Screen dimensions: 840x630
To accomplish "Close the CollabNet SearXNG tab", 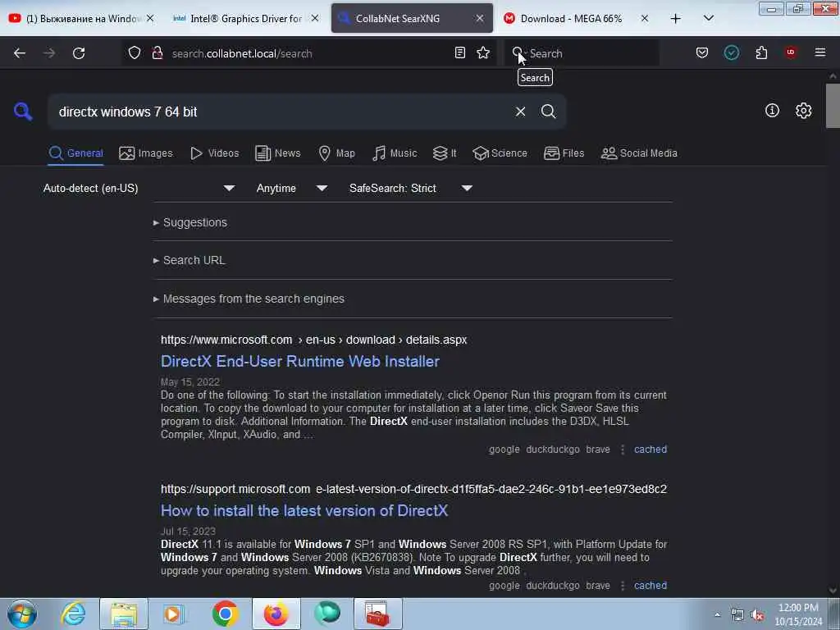I will point(479,19).
